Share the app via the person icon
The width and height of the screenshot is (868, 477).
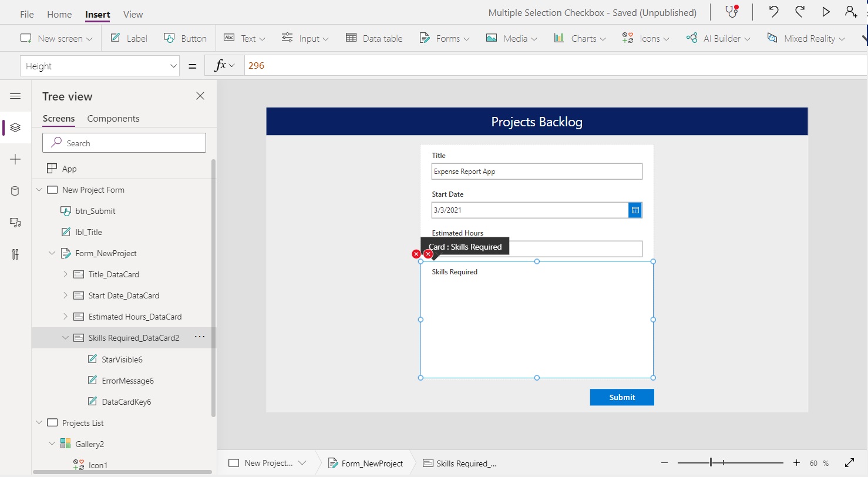tap(851, 11)
